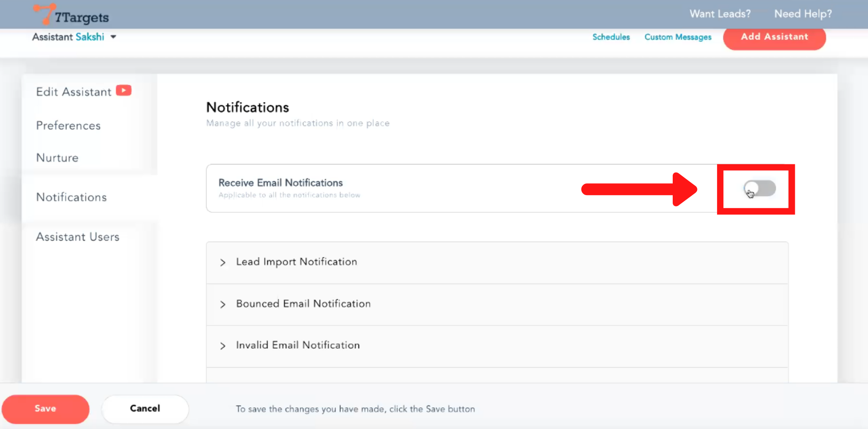This screenshot has height=429, width=868.
Task: Click the Receive Email Notifications label
Action: click(x=280, y=183)
